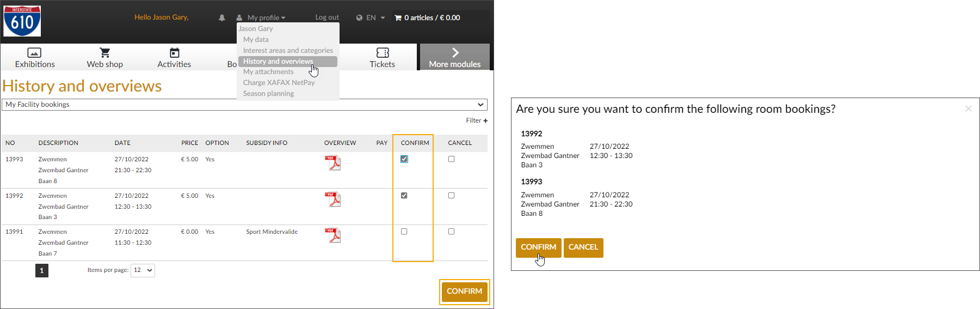Screen dimensions: 980x309
Task: Check cancel checkbox for booking 13993
Action: coord(452,159)
